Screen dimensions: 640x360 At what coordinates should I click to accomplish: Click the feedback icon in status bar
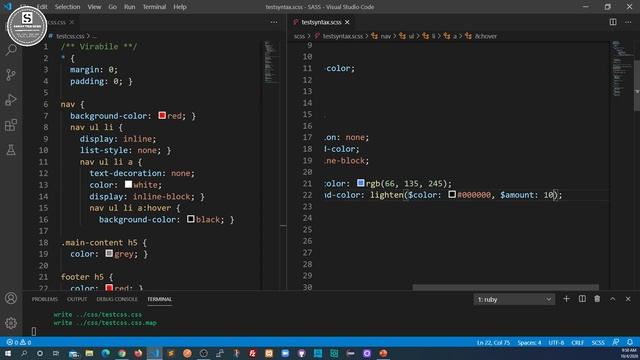tap(616, 342)
